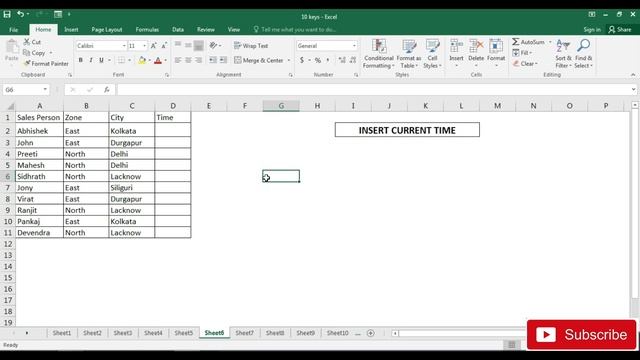This screenshot has width=640, height=360.
Task: Open Conditional Formatting
Action: [x=379, y=54]
